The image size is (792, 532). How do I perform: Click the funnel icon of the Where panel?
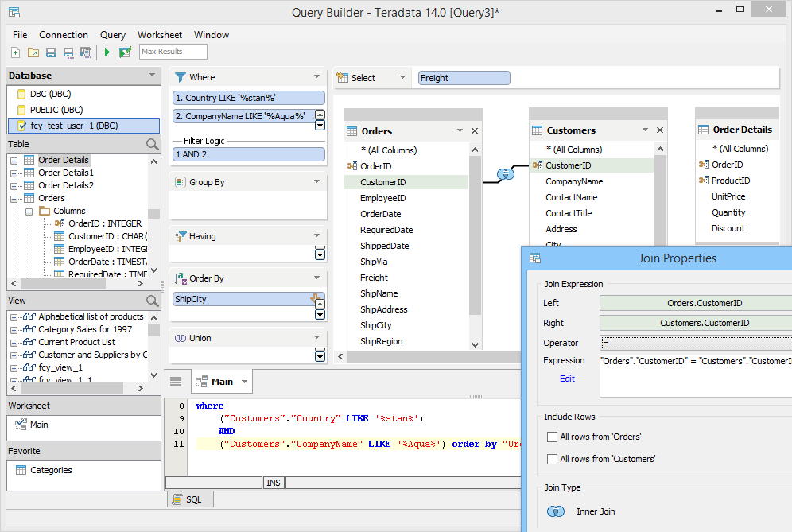click(180, 77)
